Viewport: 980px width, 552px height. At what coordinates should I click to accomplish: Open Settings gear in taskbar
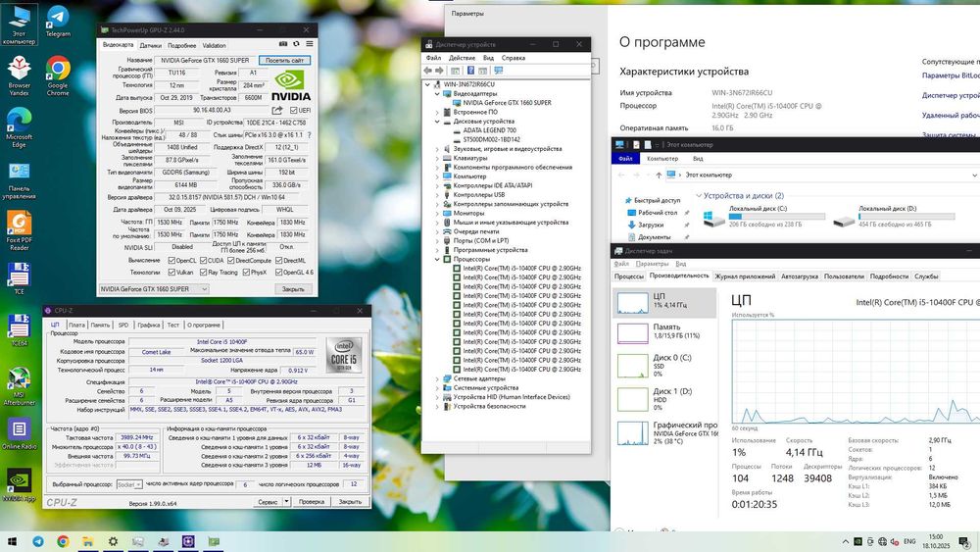click(113, 541)
